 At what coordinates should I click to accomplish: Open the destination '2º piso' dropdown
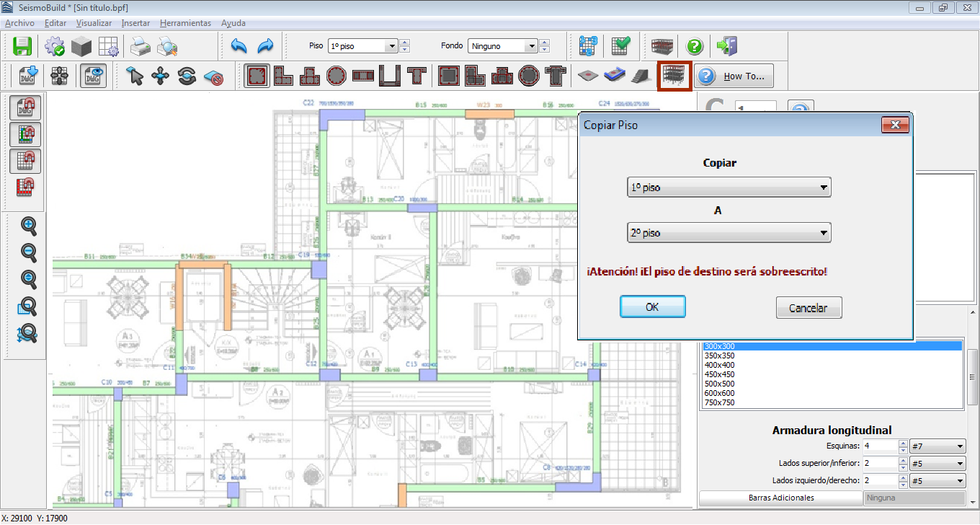[729, 233]
